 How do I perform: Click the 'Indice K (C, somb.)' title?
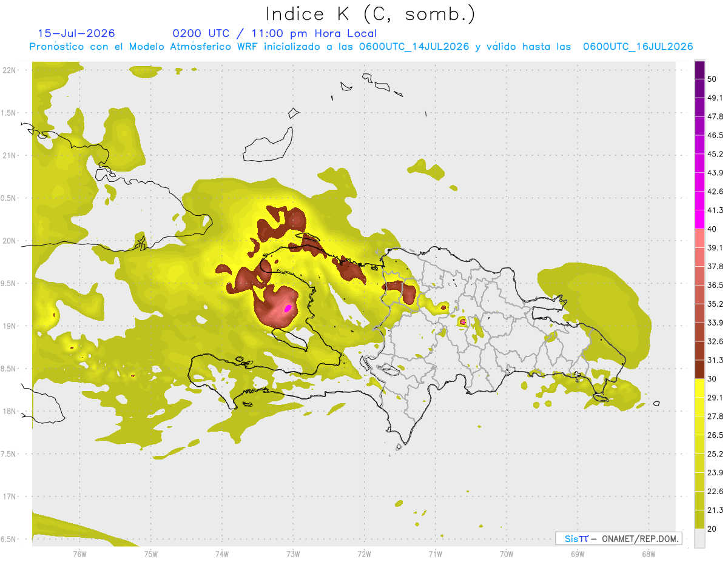[x=371, y=13]
